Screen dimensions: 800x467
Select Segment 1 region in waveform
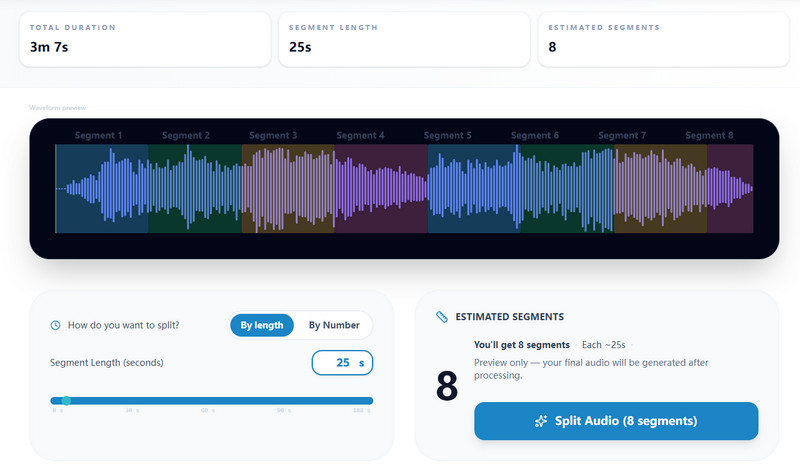pos(102,189)
